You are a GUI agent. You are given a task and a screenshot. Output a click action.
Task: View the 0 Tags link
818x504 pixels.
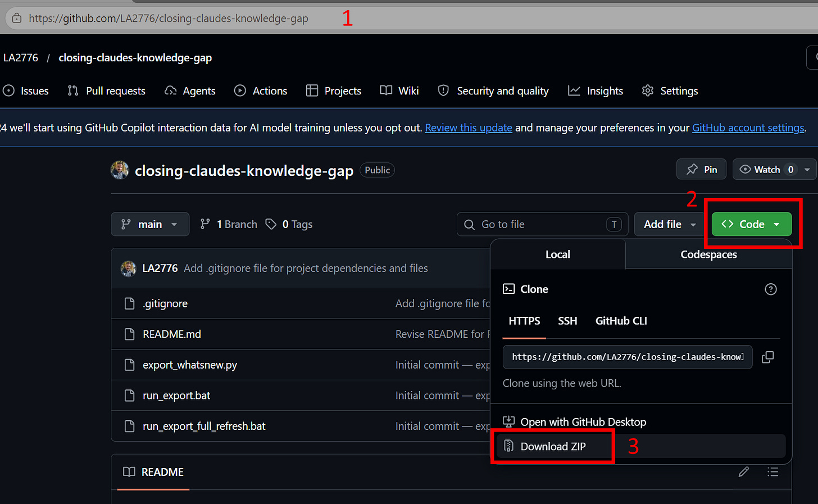pyautogui.click(x=289, y=224)
